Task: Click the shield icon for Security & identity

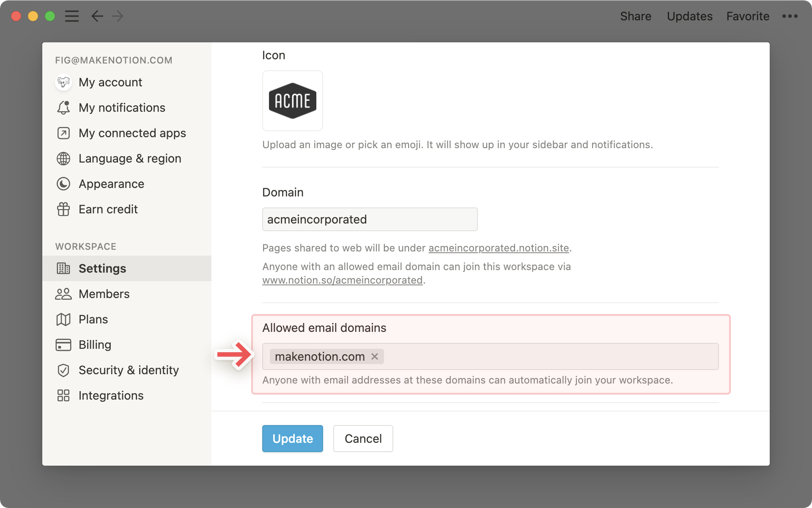Action: tap(63, 370)
